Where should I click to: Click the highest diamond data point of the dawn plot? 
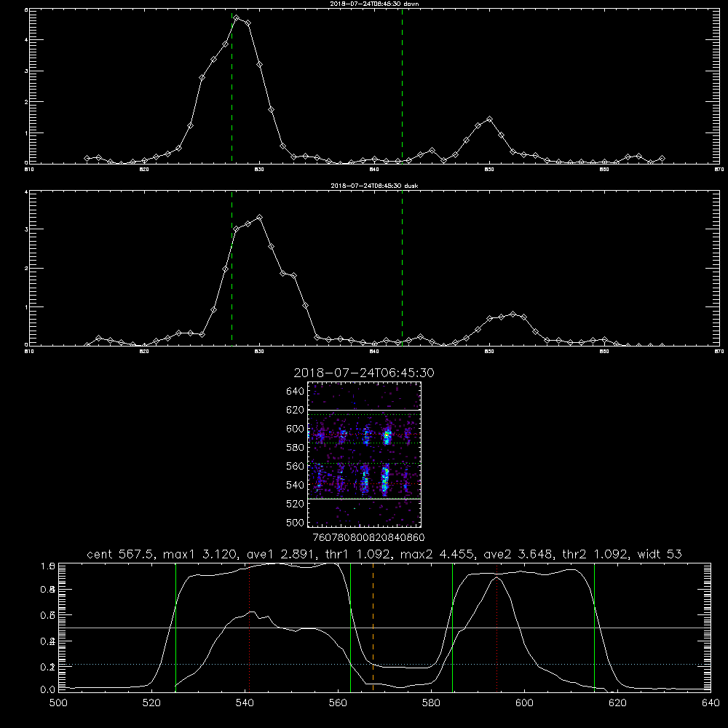click(x=237, y=18)
